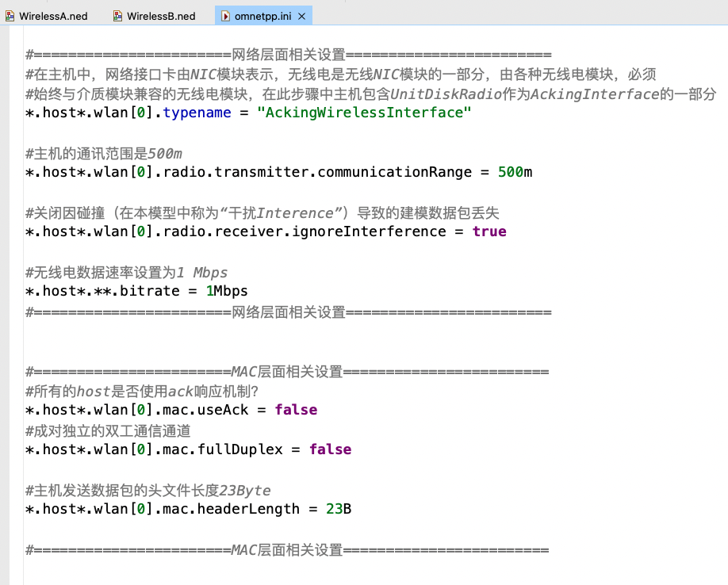
Task: Switch to the WirelessB.ned tab
Action: (x=154, y=15)
